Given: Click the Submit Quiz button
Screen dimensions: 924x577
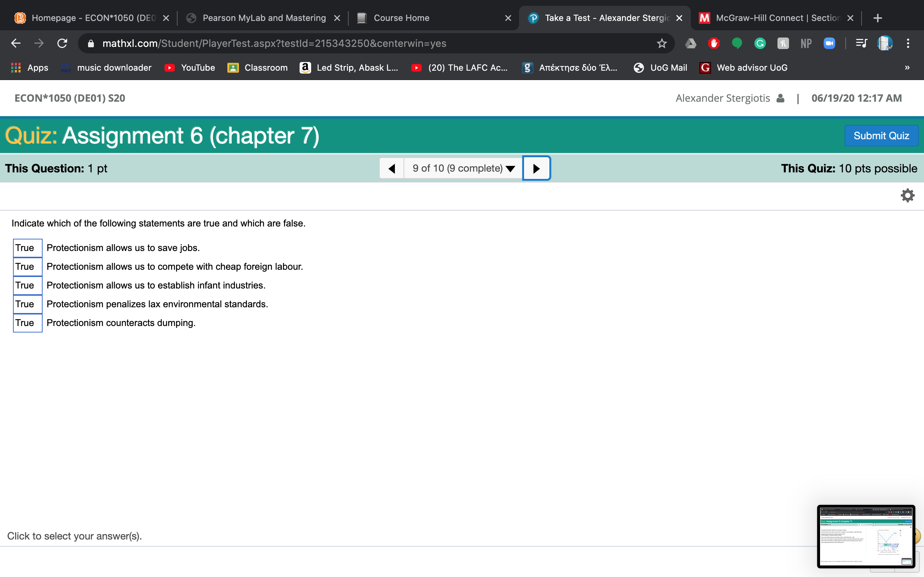Looking at the screenshot, I should pyautogui.click(x=881, y=136).
